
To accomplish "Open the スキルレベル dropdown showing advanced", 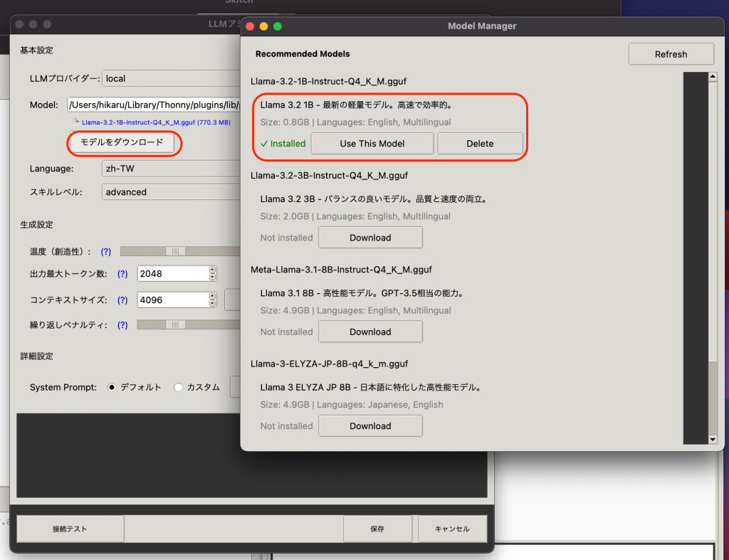I will 171,192.
